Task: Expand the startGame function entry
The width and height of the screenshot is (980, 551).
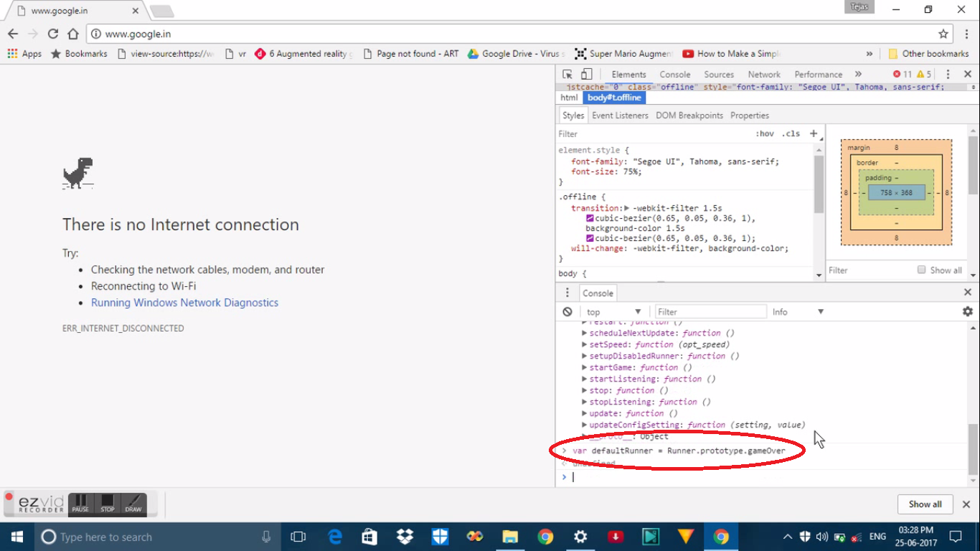Action: point(584,367)
